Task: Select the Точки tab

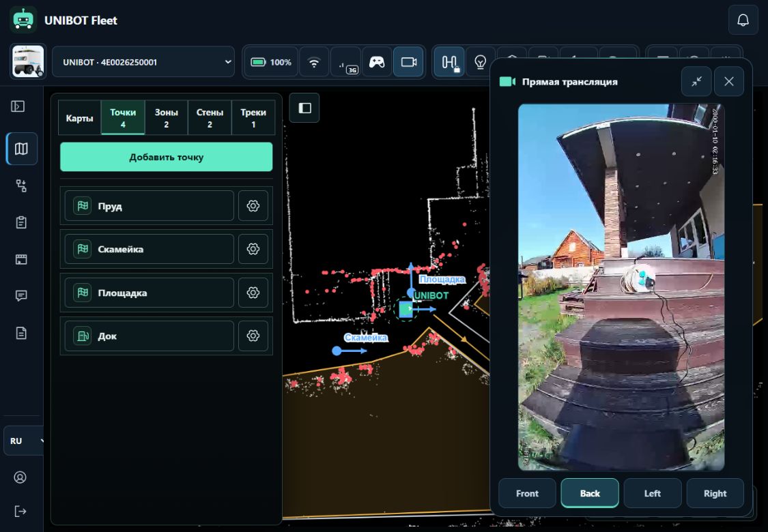Action: (x=123, y=118)
